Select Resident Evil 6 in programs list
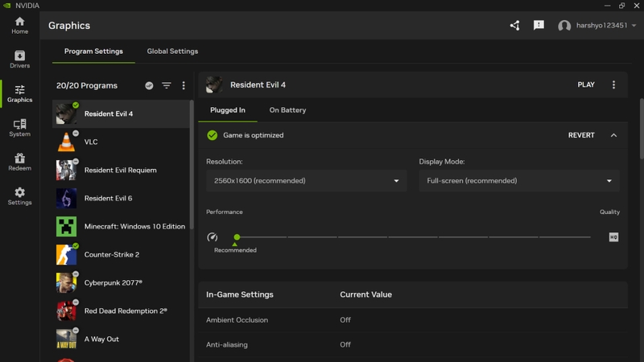 121,198
